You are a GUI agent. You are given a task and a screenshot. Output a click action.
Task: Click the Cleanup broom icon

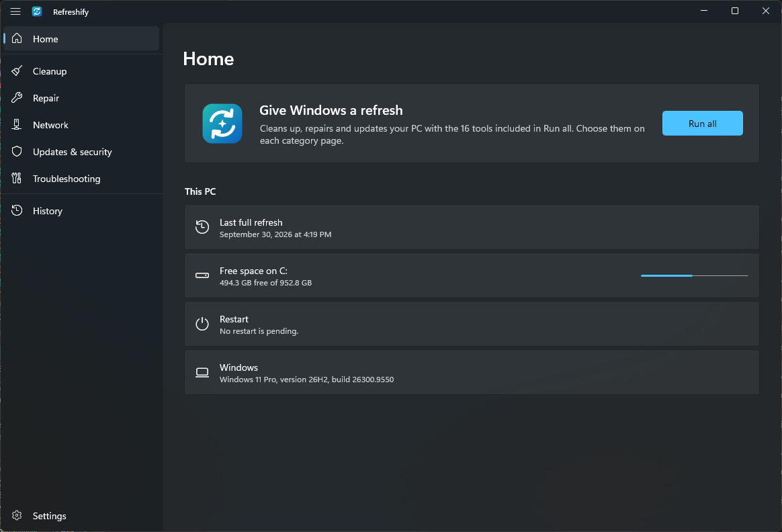17,71
